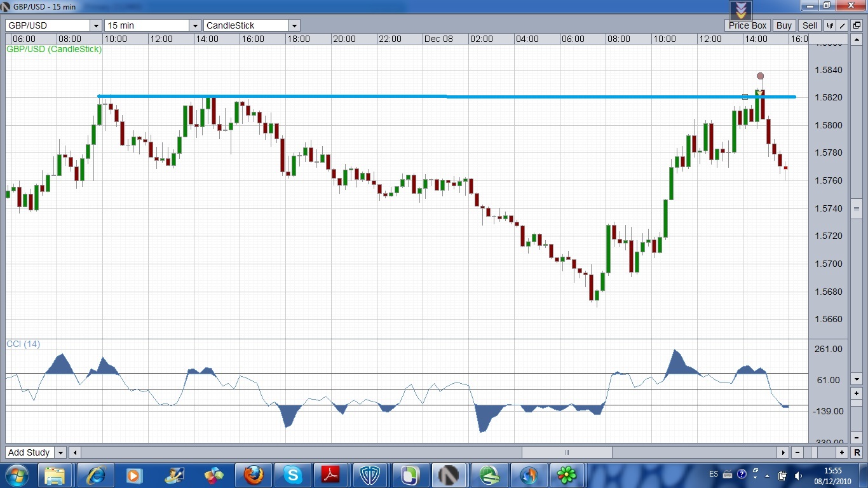Open the 15 min timeframe dropdown

195,25
